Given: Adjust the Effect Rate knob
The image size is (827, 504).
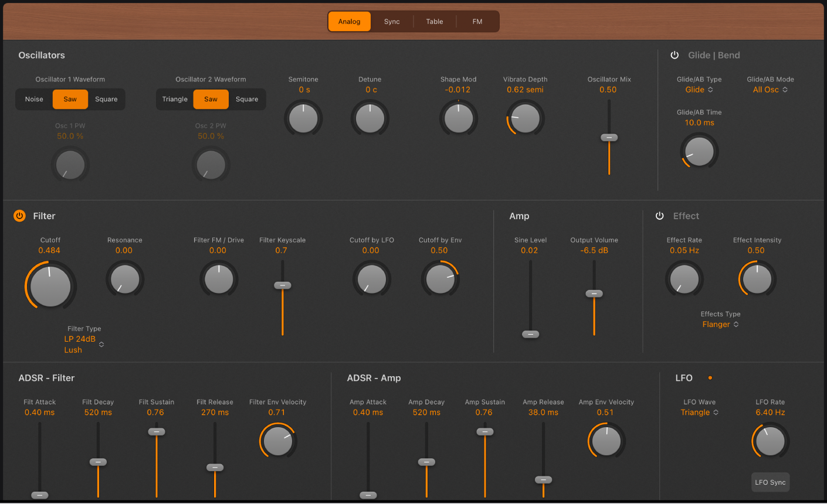Looking at the screenshot, I should 684,279.
